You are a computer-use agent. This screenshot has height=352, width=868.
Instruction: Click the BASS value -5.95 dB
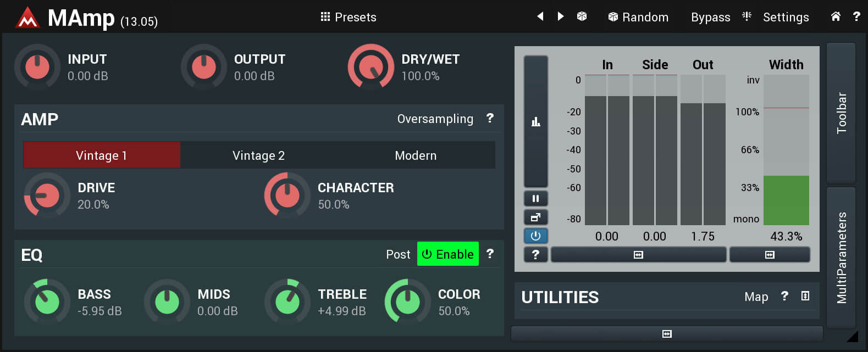pos(99,311)
